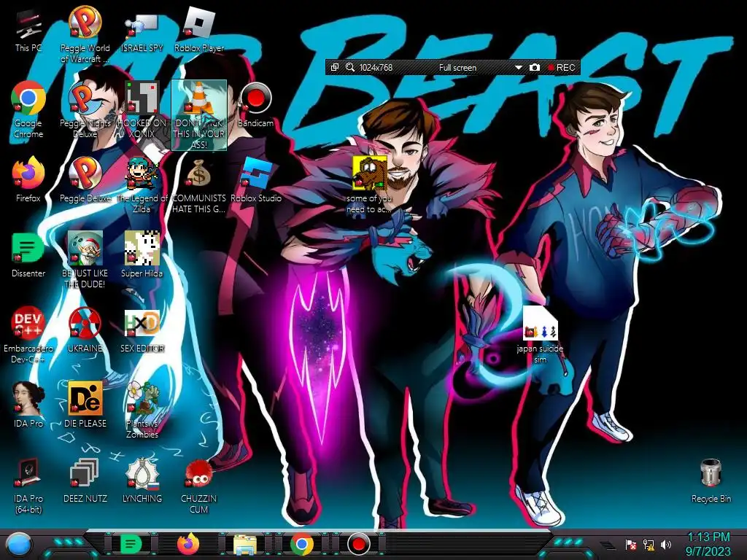The height and width of the screenshot is (560, 747).
Task: Select the DEEZ NUTZ stacked windows icon
Action: tap(85, 481)
